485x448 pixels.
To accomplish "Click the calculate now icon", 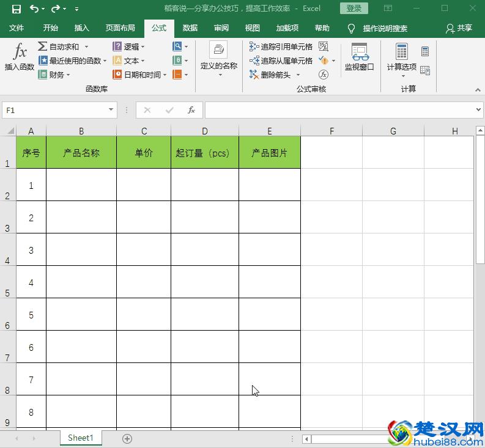I will (x=425, y=51).
